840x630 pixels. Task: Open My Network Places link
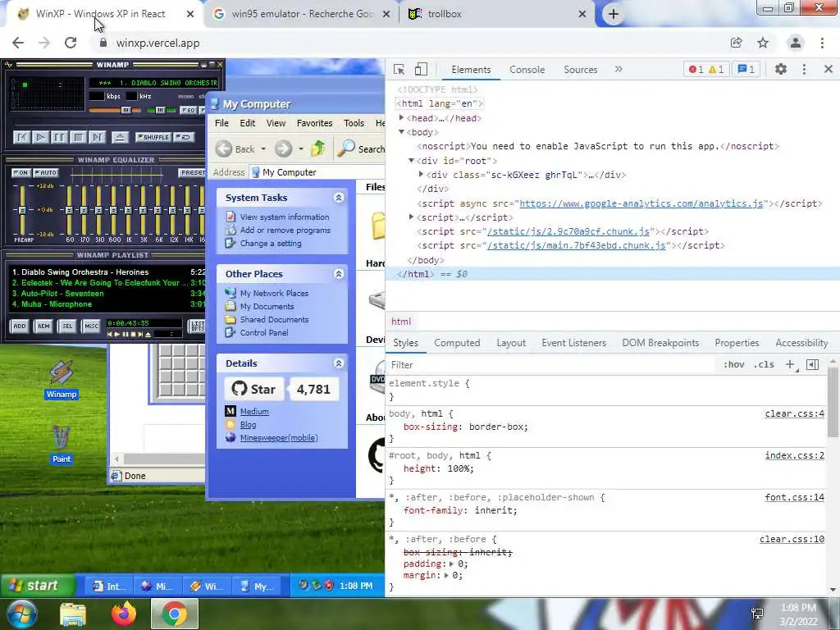[274, 294]
